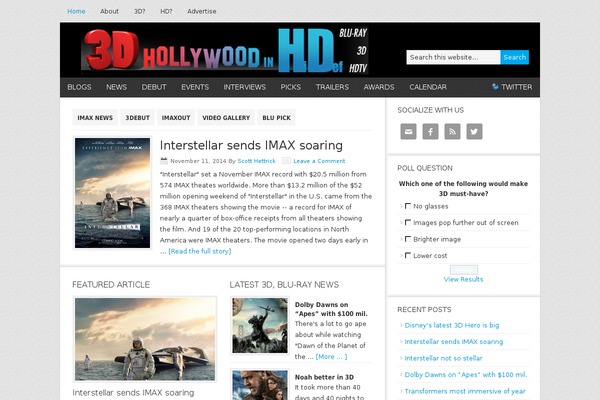Select the BLU PICK tab
The image size is (600, 400).
tap(276, 118)
